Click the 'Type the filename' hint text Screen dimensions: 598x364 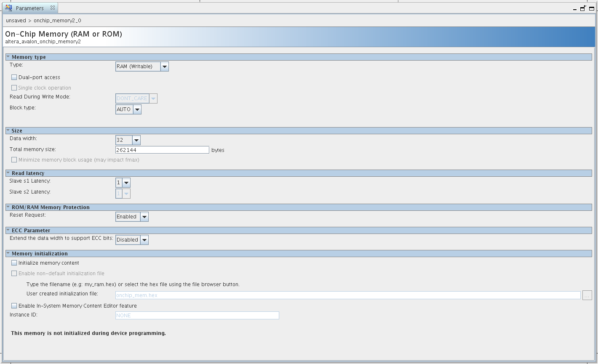tap(133, 284)
